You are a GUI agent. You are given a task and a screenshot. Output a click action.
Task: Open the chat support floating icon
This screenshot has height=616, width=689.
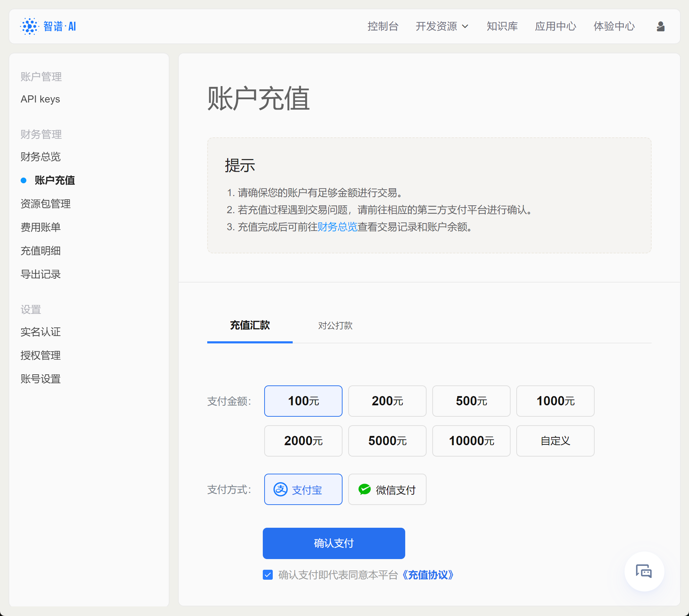644,571
